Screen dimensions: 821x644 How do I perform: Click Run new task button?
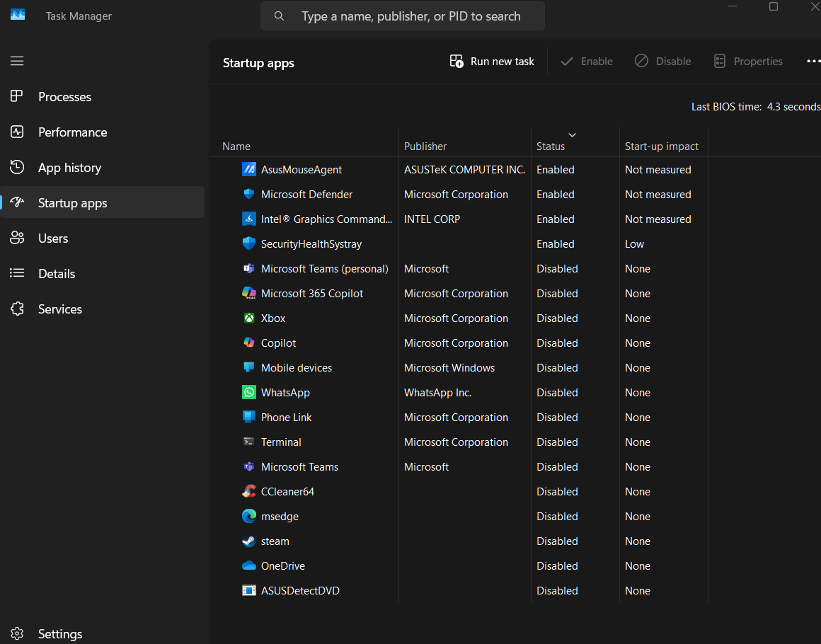492,62
